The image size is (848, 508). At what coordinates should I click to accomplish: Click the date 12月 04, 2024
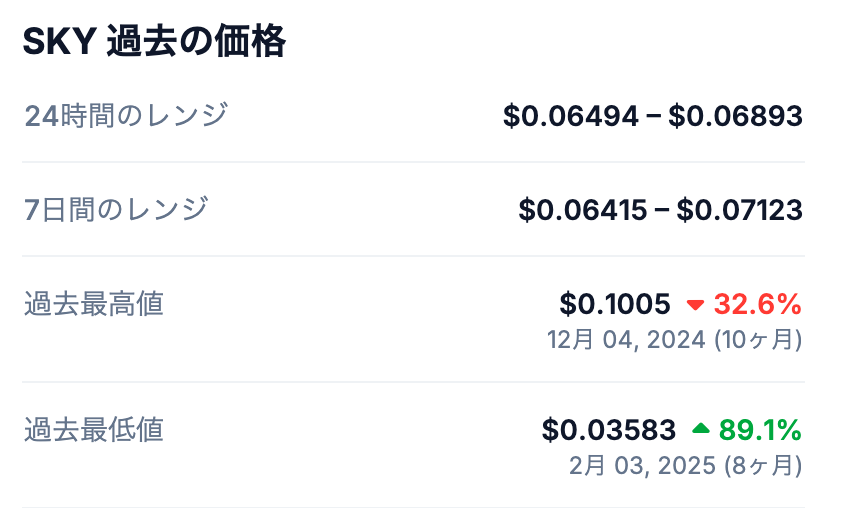click(x=626, y=340)
